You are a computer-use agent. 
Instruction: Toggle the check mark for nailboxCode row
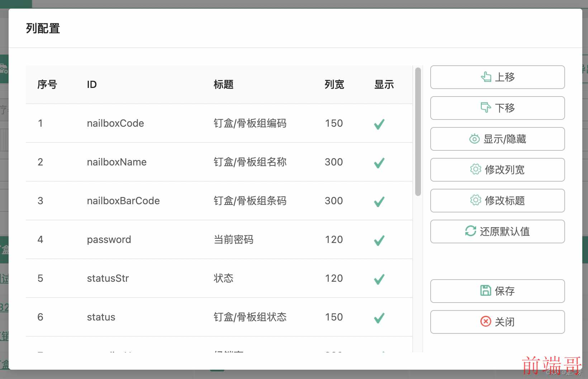click(379, 124)
